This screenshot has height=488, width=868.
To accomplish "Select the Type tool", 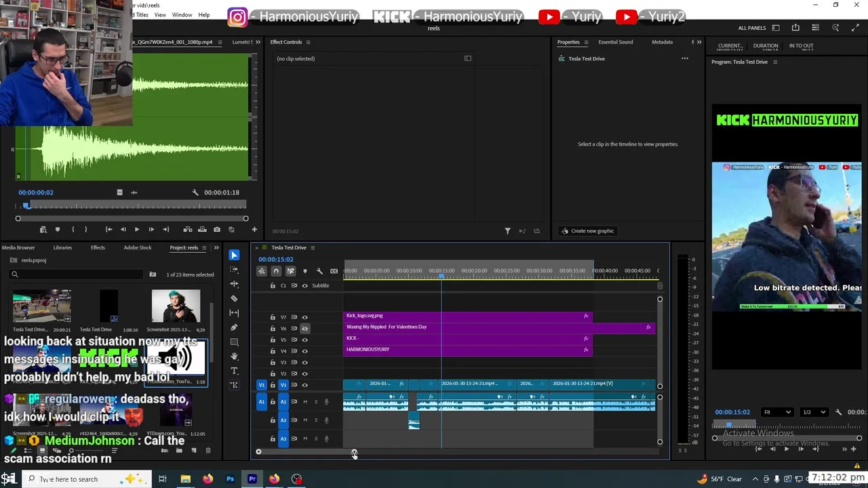I will pos(234,371).
